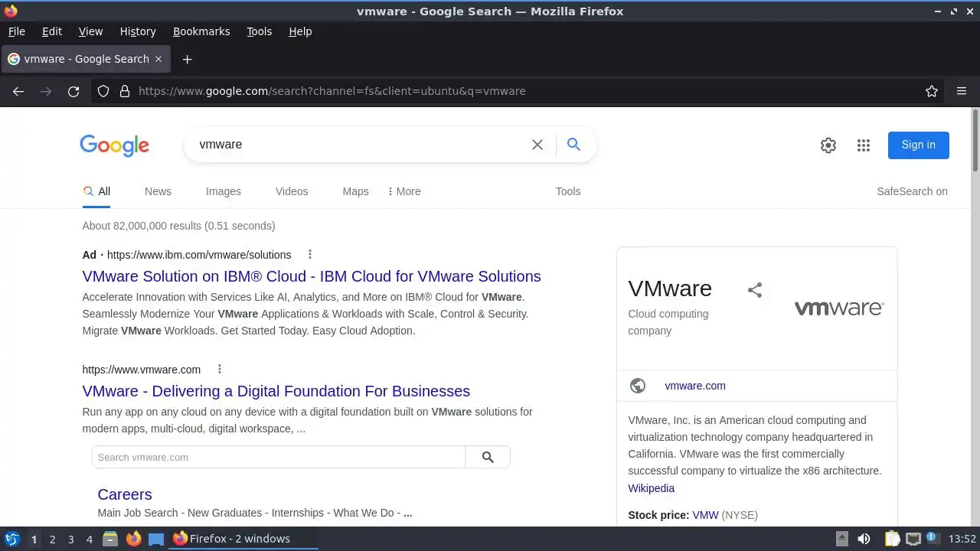
Task: Click the Firefox address bar URL
Action: click(332, 91)
